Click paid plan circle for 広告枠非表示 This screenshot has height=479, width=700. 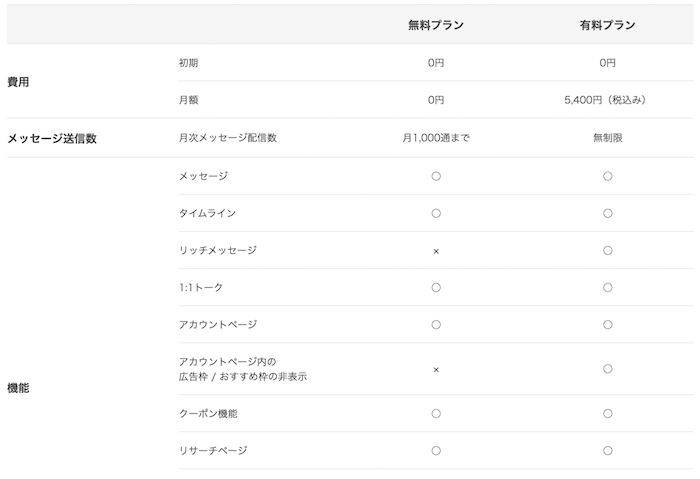click(x=608, y=369)
